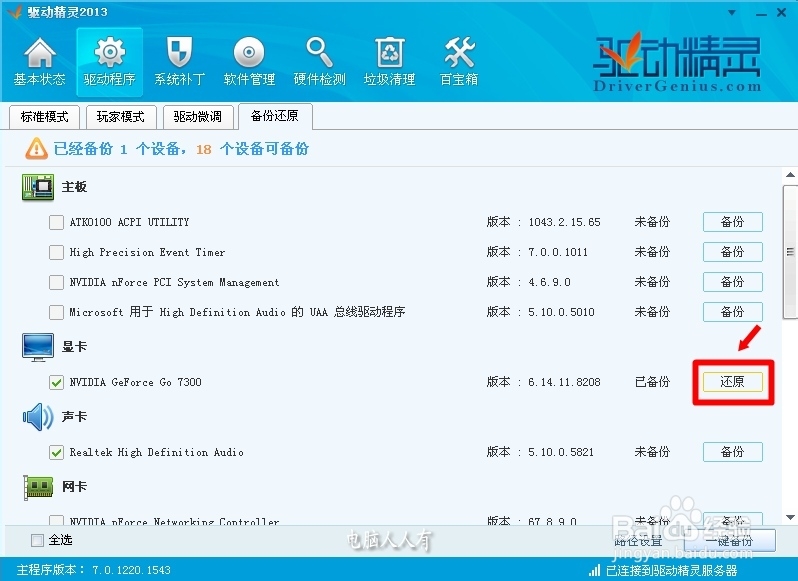Select the 备份还原 tab
This screenshot has height=581, width=798.
[275, 116]
